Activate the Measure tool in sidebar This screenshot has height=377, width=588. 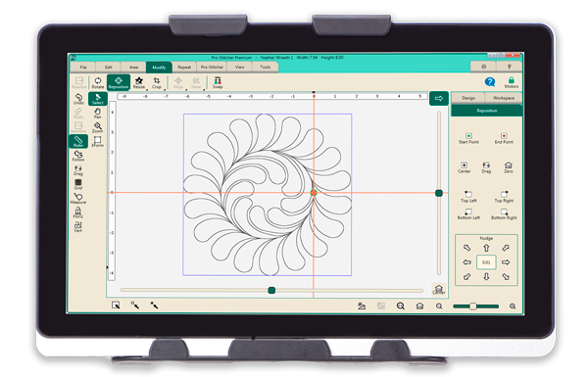tap(78, 198)
